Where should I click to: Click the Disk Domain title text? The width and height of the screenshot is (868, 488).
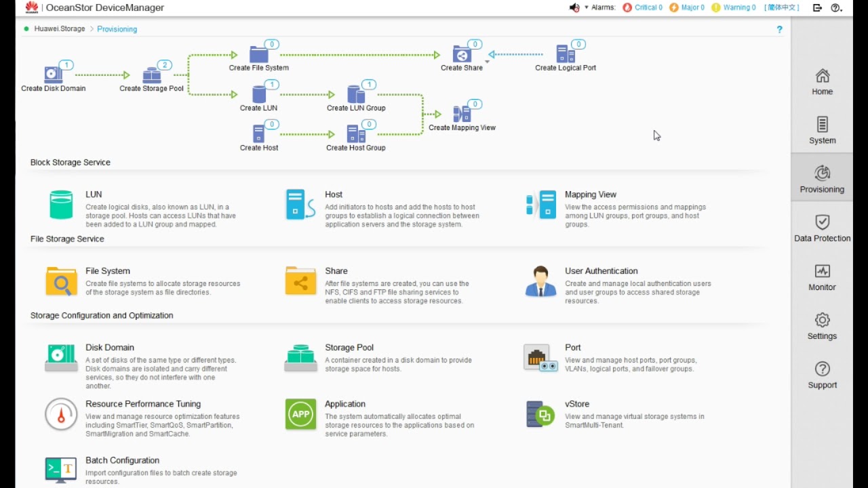(x=110, y=348)
